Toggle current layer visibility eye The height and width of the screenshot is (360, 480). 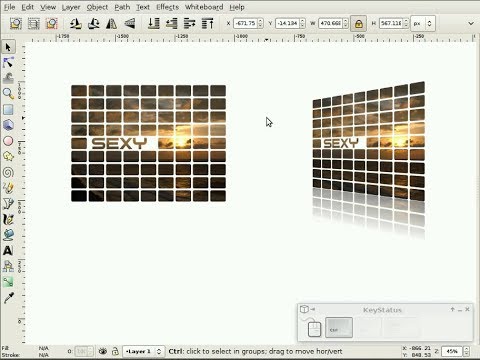(103, 351)
